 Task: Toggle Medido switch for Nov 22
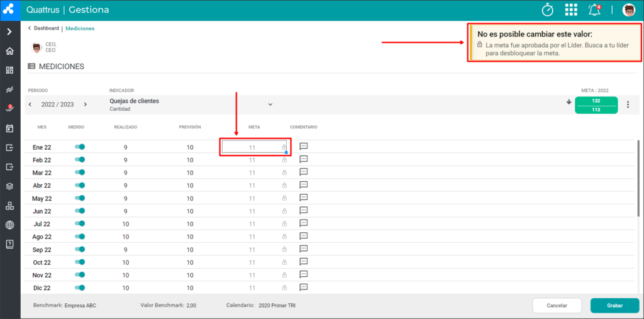click(80, 274)
